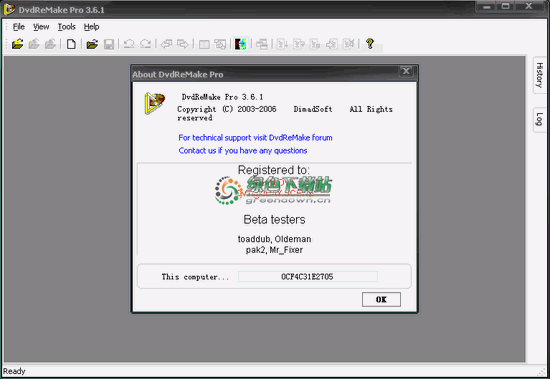Open the History side tab
This screenshot has height=379, width=550.
tap(539, 75)
